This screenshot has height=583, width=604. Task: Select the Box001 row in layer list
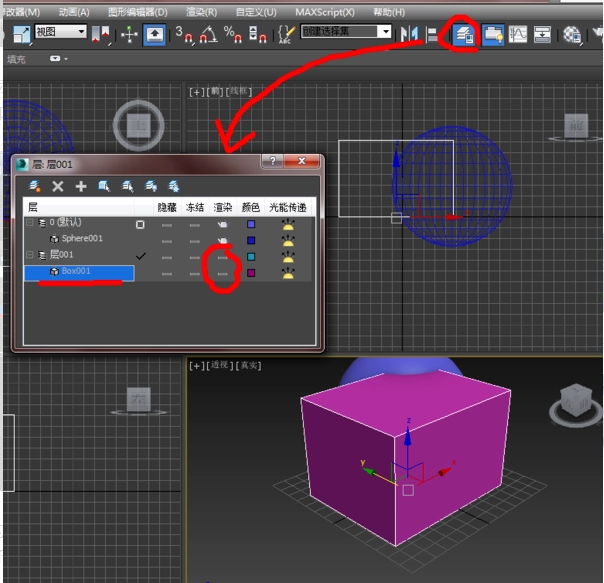(x=79, y=273)
